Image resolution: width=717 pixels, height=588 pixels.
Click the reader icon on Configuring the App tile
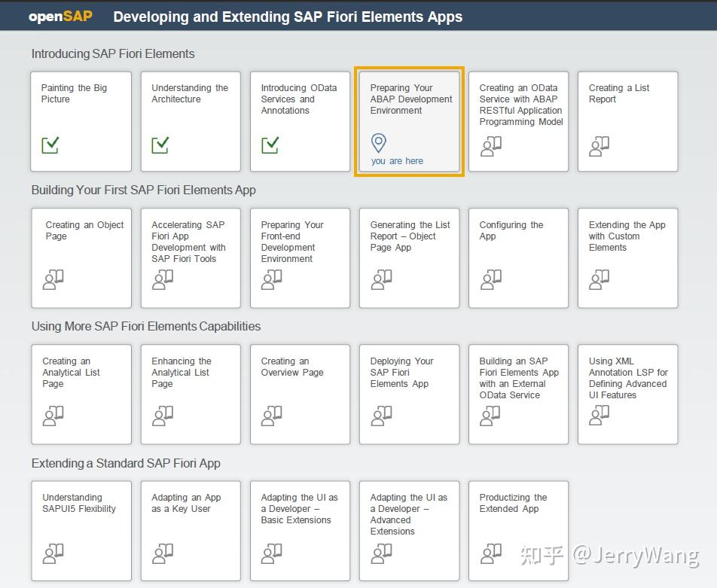pos(490,279)
